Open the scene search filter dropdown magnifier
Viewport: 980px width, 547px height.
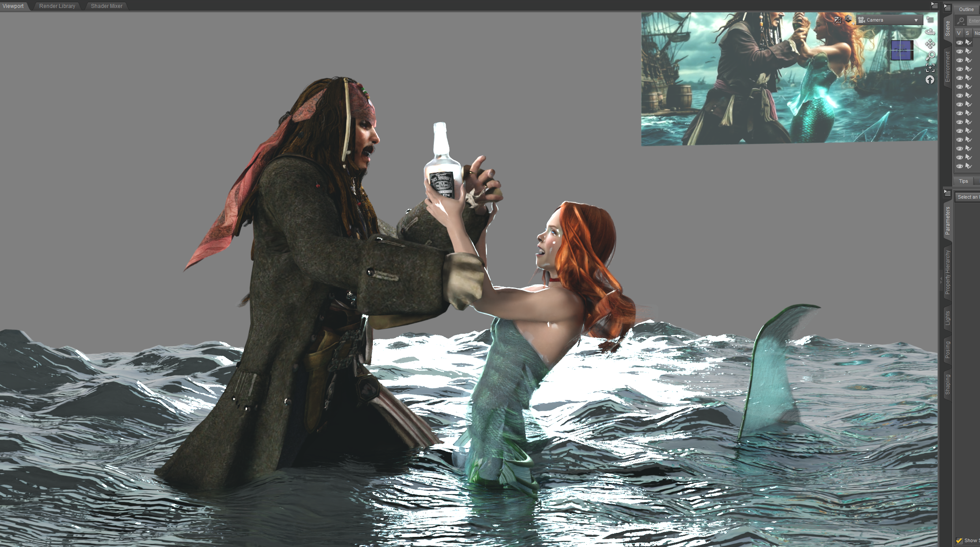(x=960, y=21)
